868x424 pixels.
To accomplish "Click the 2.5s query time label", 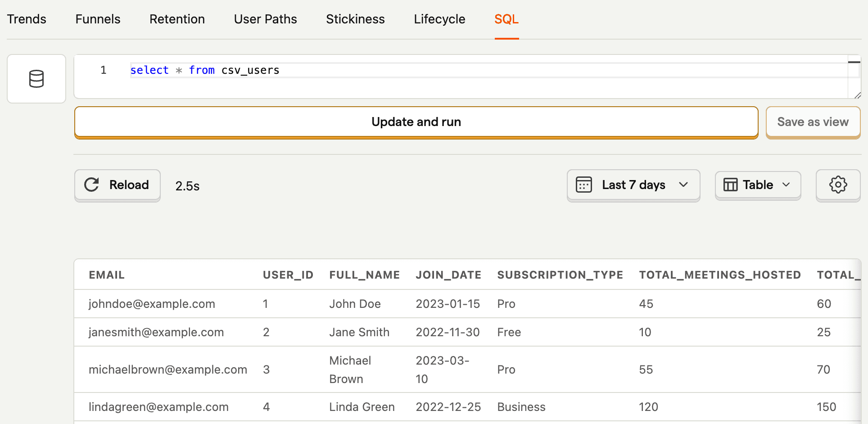I will (x=187, y=186).
